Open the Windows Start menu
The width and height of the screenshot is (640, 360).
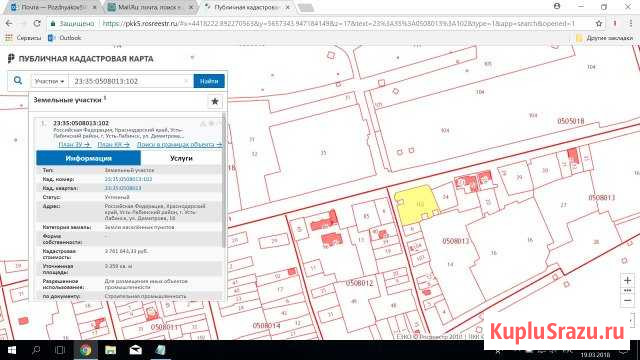click(12, 350)
